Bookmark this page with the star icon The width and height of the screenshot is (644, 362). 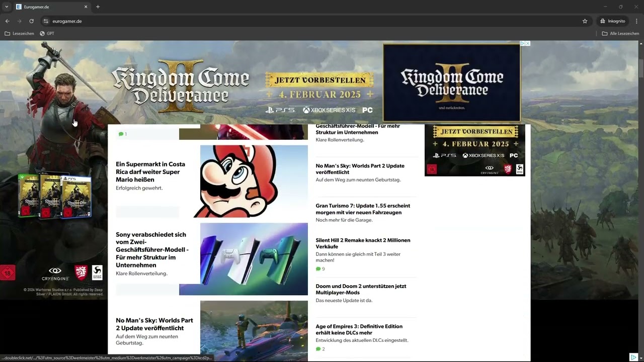coord(585,21)
